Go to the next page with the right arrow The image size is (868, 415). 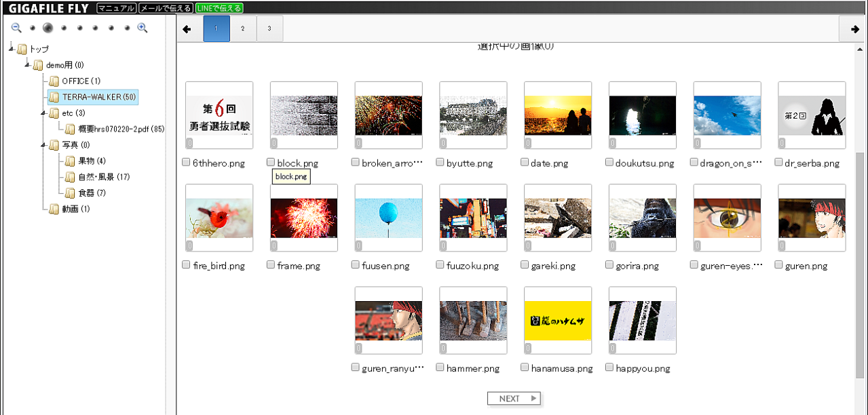point(854,28)
